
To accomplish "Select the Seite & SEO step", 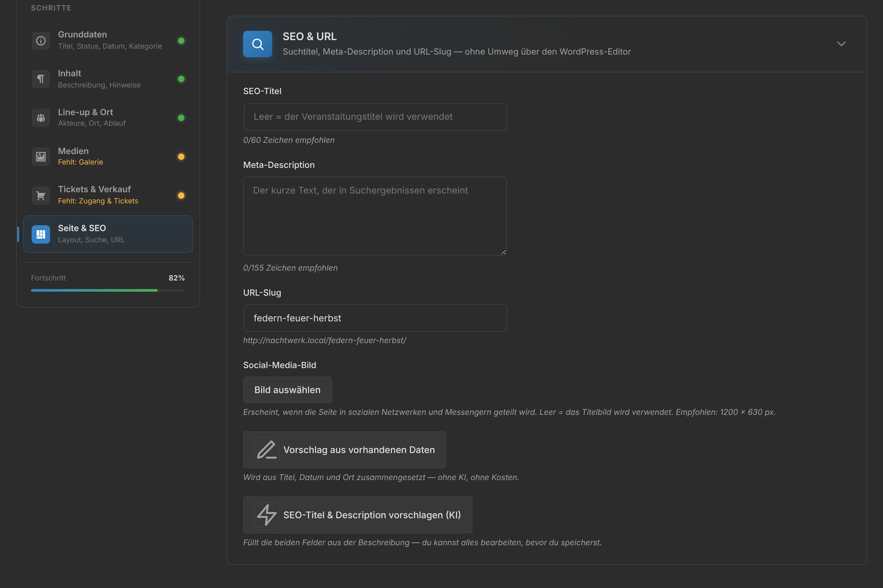I will (108, 234).
